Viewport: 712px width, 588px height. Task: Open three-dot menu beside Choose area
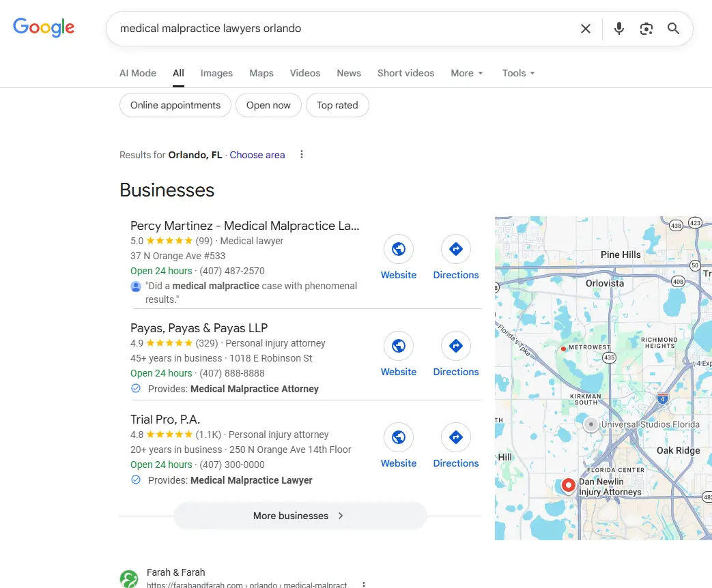tap(302, 155)
